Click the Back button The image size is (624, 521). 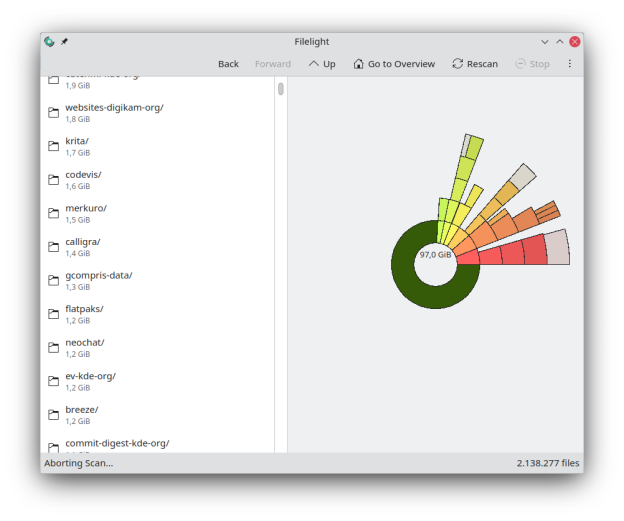(x=228, y=64)
